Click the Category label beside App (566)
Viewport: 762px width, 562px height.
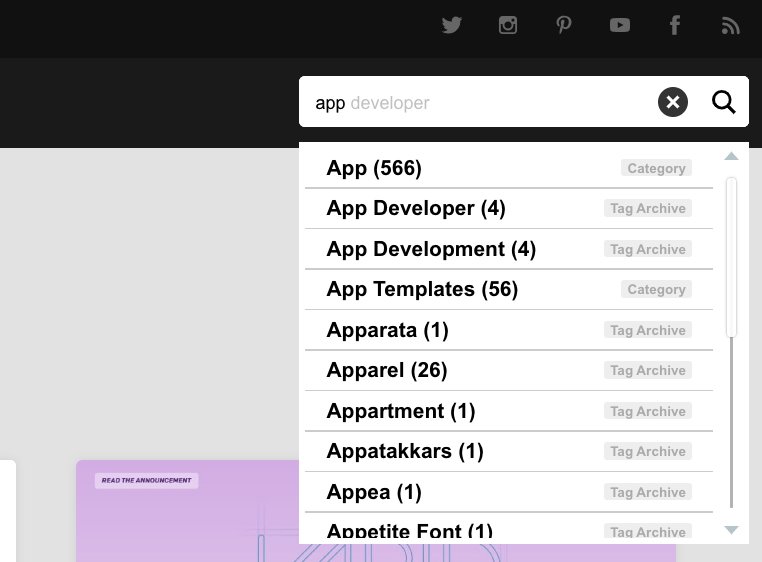656,168
